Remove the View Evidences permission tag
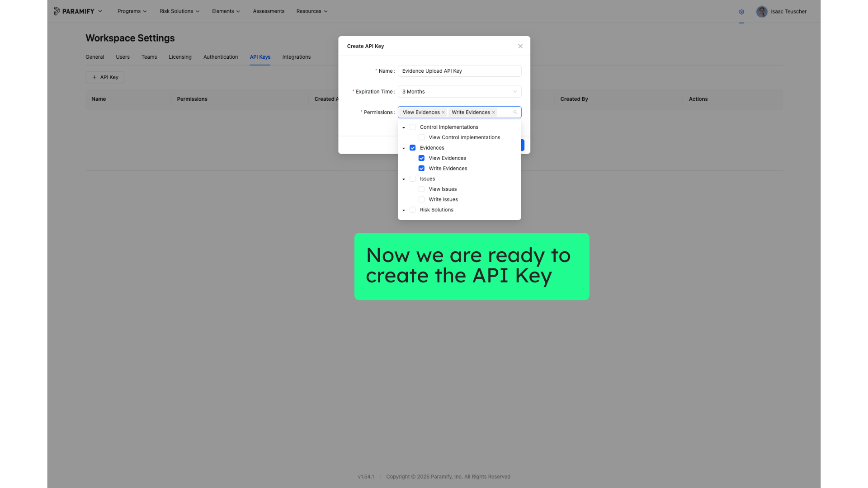The width and height of the screenshot is (868, 488). [x=443, y=113]
